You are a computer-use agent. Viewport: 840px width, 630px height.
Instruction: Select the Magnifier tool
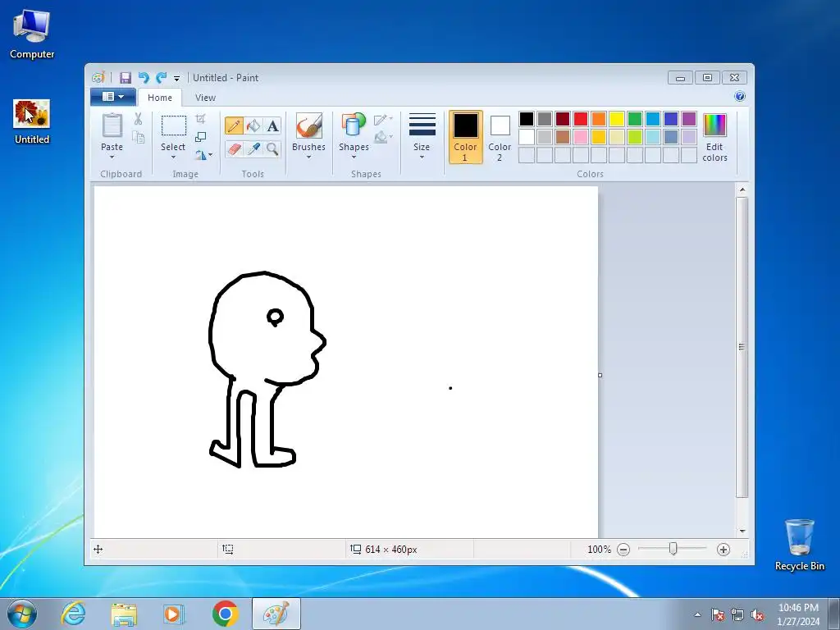(272, 149)
